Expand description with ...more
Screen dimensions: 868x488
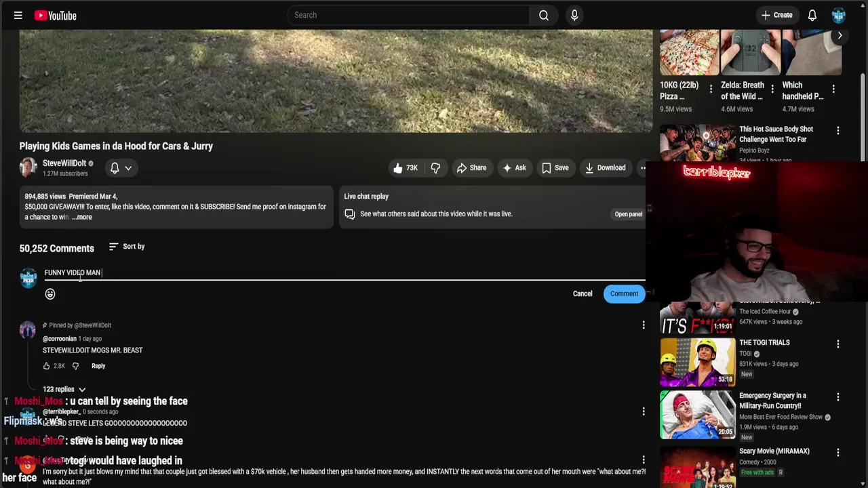click(x=82, y=217)
